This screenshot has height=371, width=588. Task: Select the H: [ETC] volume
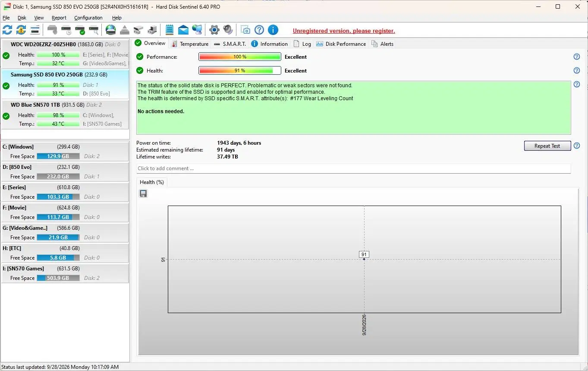coord(65,253)
